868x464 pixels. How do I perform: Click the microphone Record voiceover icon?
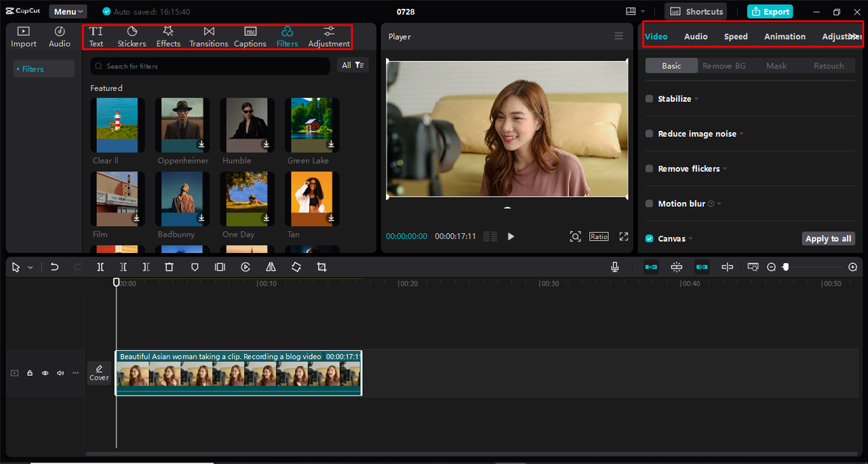click(x=615, y=267)
